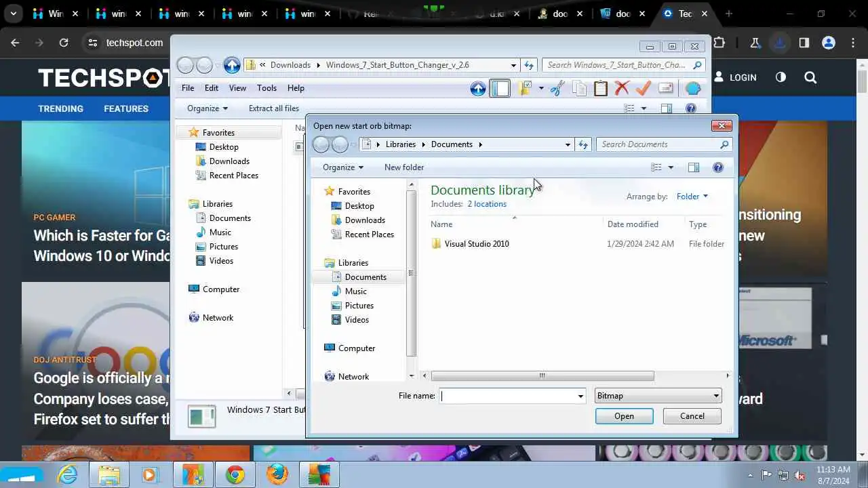Click Internet Explorer taskbar icon
Viewport: 868px width, 488px height.
click(67, 474)
